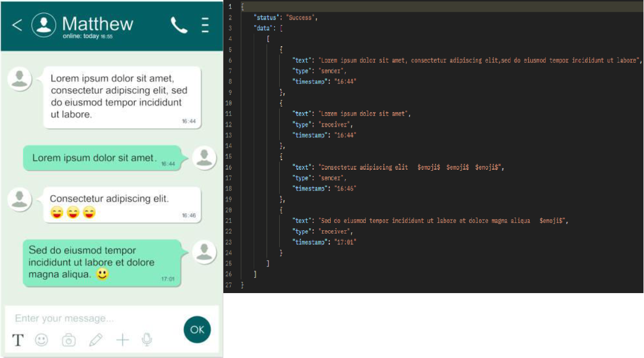644x358 pixels.
Task: Select the yellow smiley in the 17:01 message
Action: pyautogui.click(x=102, y=274)
